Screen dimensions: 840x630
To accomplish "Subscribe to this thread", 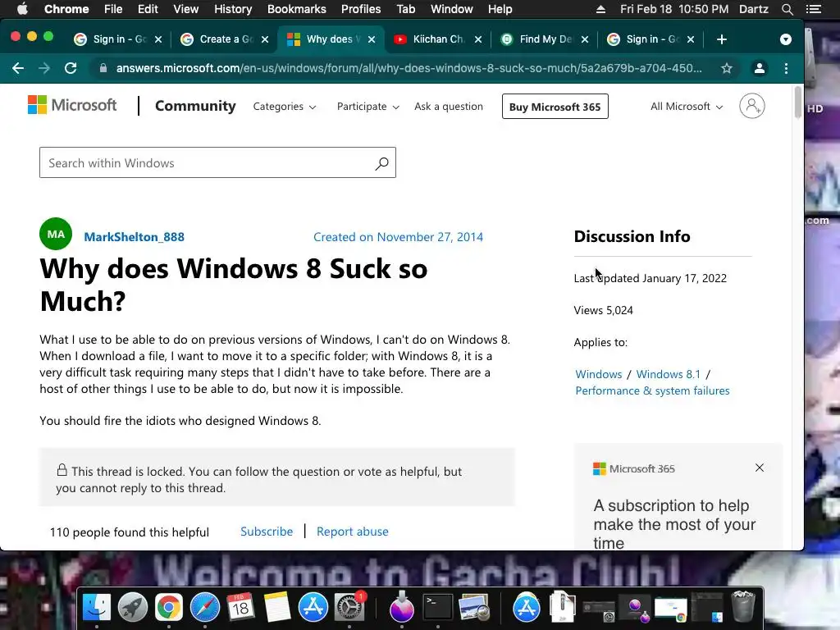I will 267,532.
